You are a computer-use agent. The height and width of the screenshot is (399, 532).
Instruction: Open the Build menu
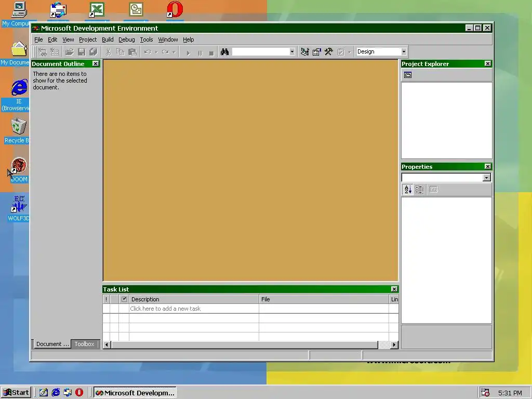click(x=108, y=39)
